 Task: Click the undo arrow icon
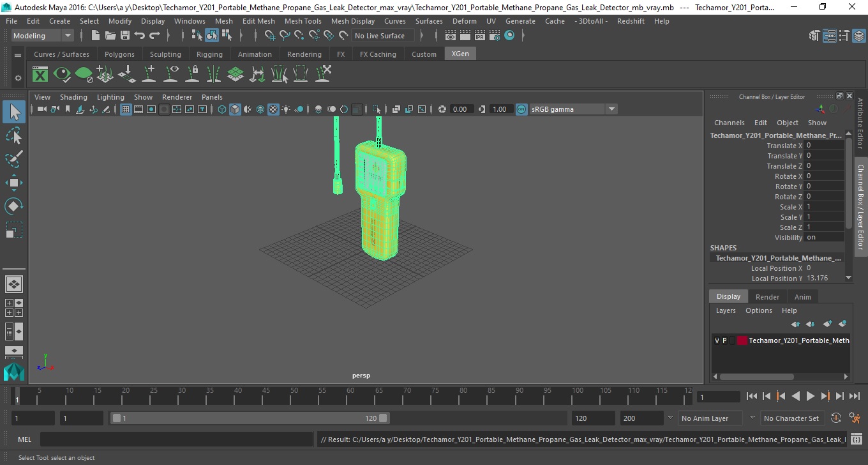(140, 36)
